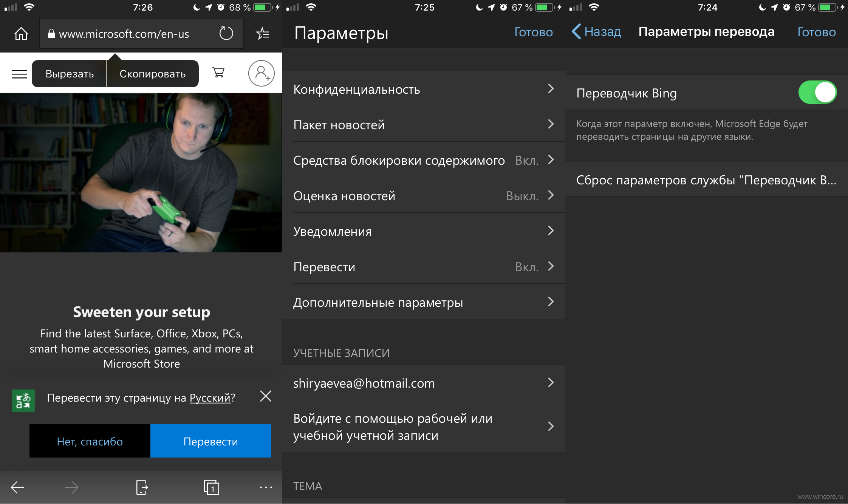Open Пакет новостей settings row
The width and height of the screenshot is (848, 504).
pos(424,124)
